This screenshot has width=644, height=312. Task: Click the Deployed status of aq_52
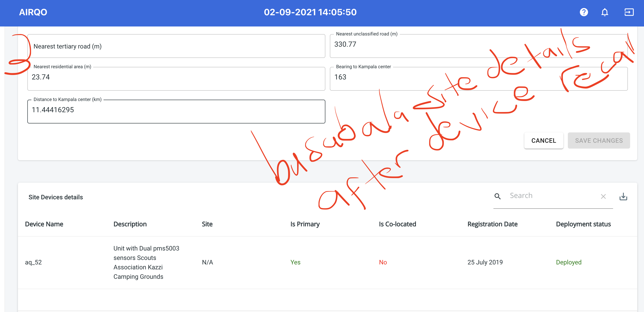point(568,262)
